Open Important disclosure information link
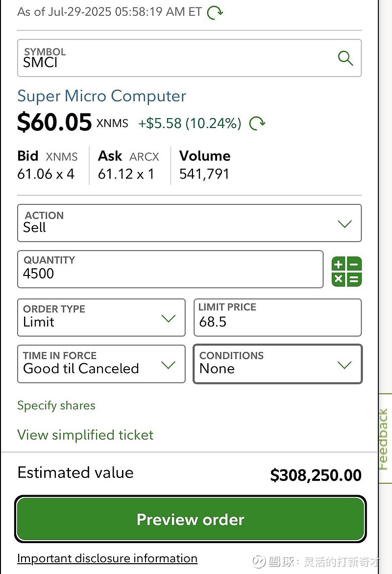The width and height of the screenshot is (392, 574). click(107, 558)
